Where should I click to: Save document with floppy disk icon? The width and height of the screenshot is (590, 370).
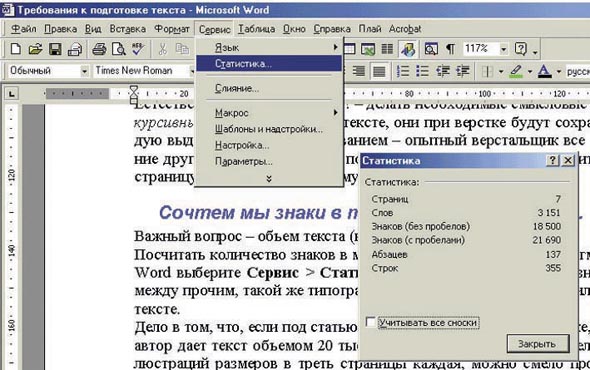(55, 49)
